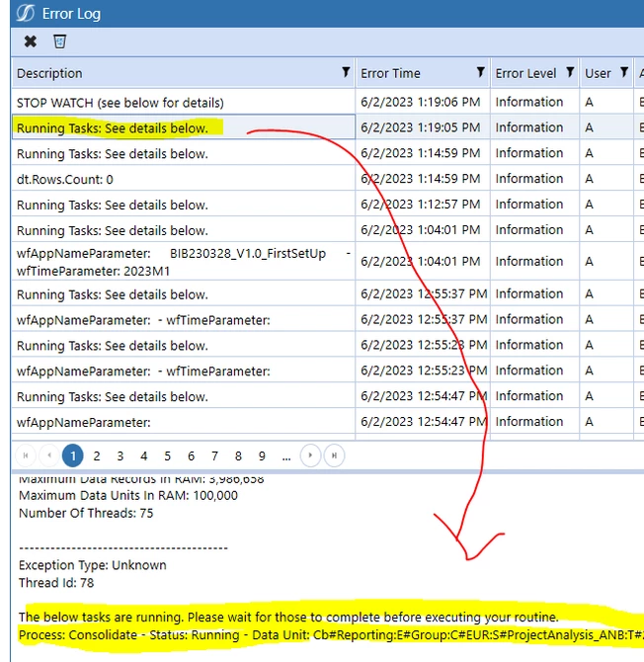
Task: Select page 7 in the pager
Action: click(214, 455)
